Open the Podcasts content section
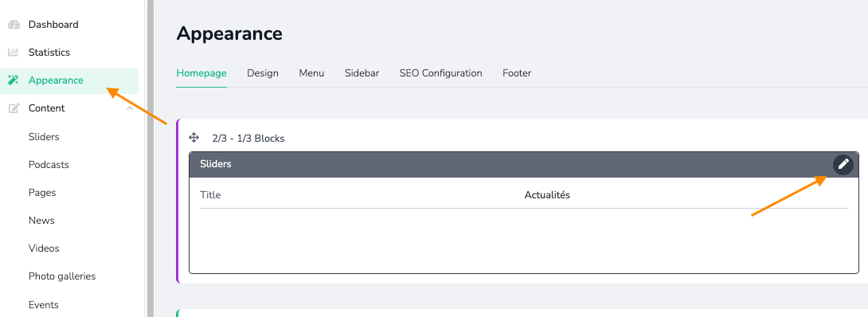This screenshot has height=317, width=868. click(49, 165)
